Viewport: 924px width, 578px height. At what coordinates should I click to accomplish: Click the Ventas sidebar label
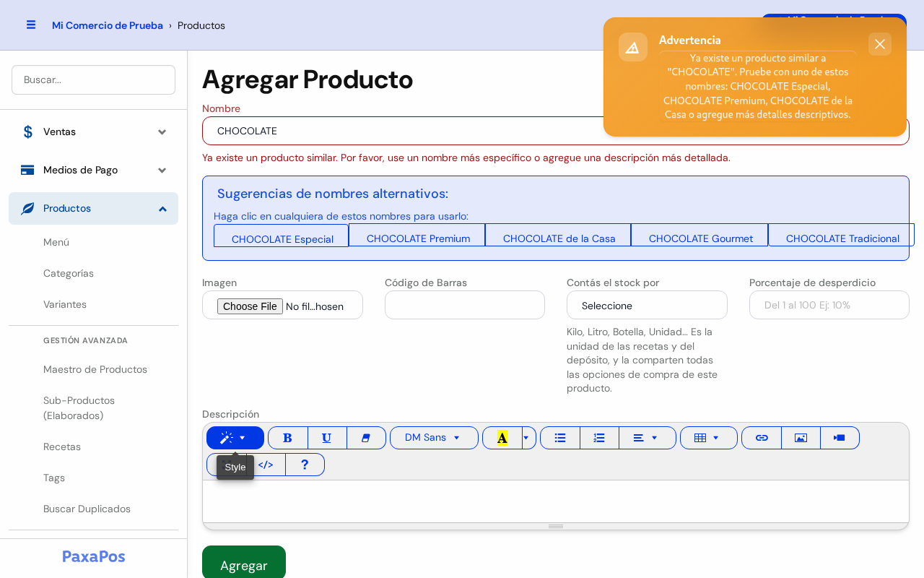[x=59, y=131]
